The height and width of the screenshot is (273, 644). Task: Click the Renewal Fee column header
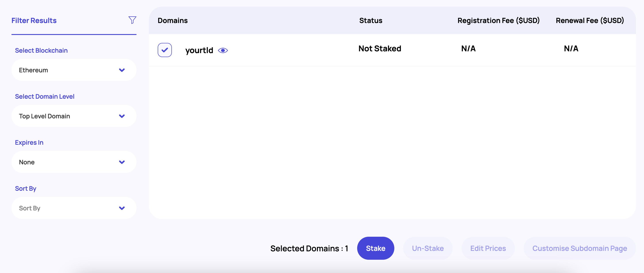click(590, 21)
